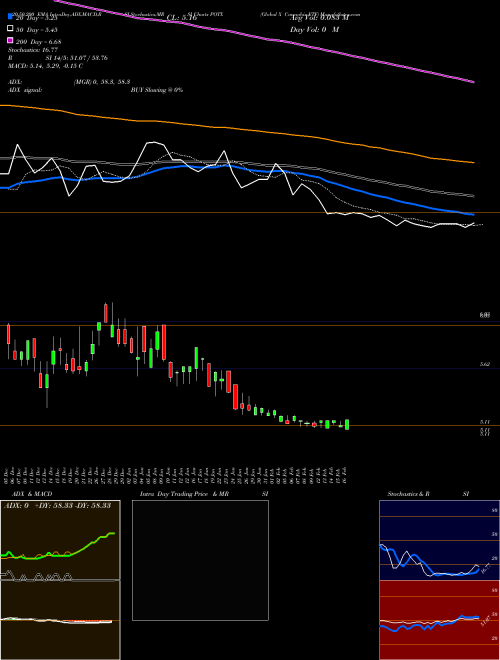500x660 pixels.
Task: Click the Stochastics 16.77 reading
Action: point(32,50)
